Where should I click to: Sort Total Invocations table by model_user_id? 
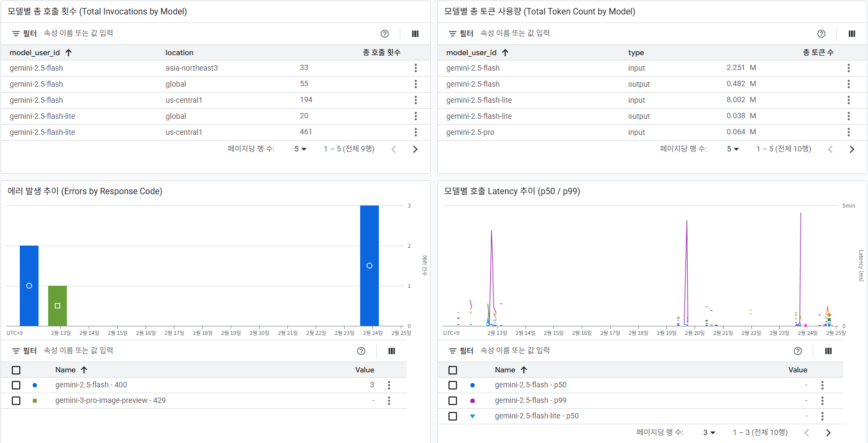point(41,52)
